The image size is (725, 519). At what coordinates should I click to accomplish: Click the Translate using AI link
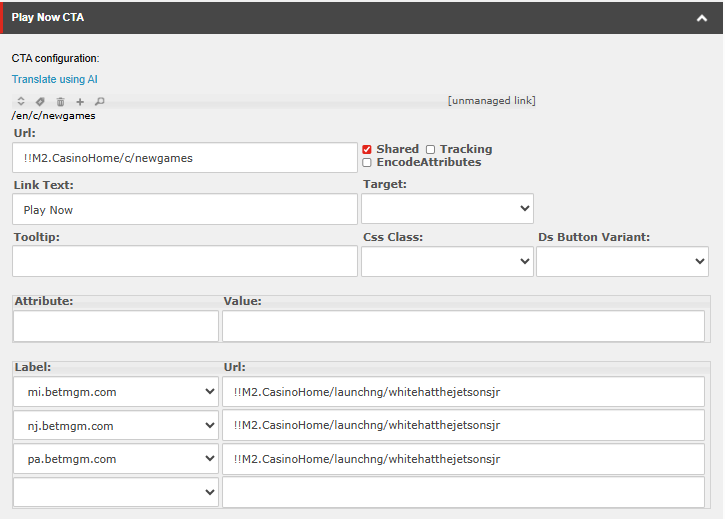tap(55, 79)
